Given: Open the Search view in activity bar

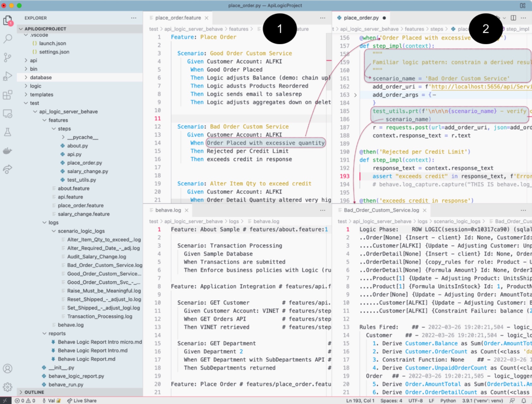Looking at the screenshot, I should [x=8, y=39].
